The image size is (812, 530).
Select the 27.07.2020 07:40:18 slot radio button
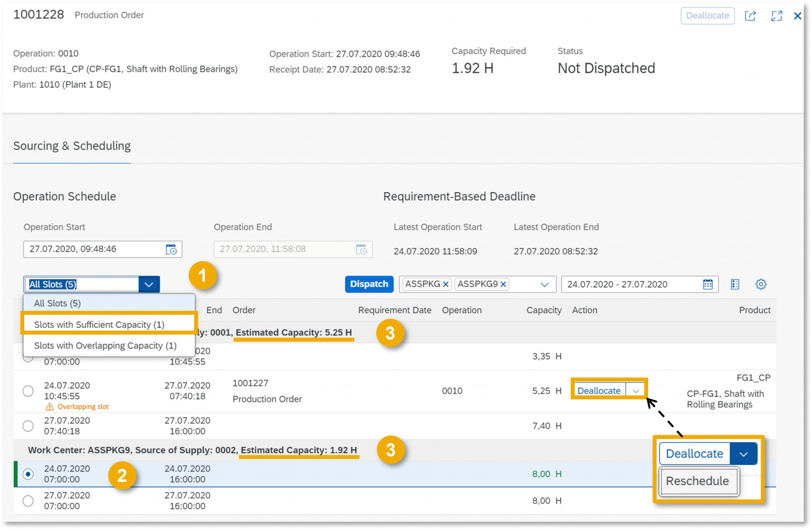click(27, 426)
